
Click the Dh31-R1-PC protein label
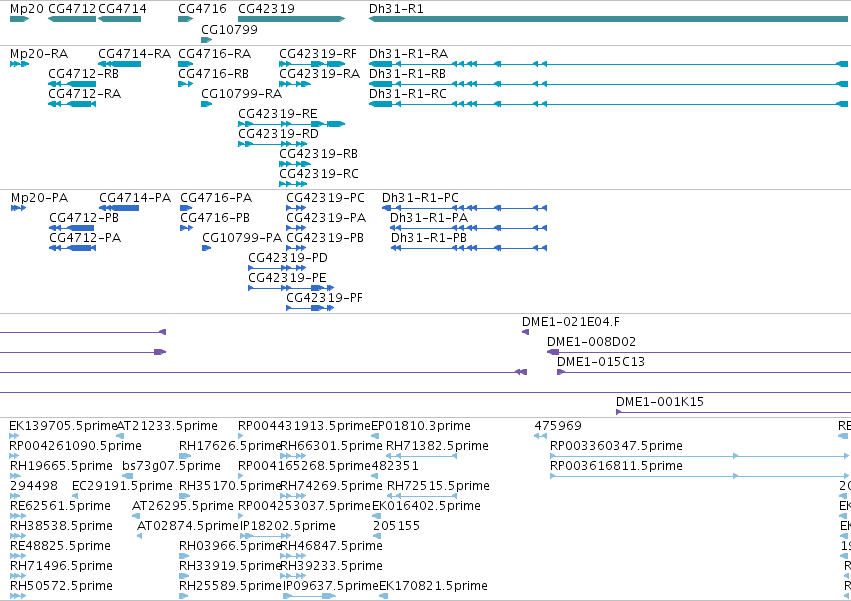click(421, 198)
